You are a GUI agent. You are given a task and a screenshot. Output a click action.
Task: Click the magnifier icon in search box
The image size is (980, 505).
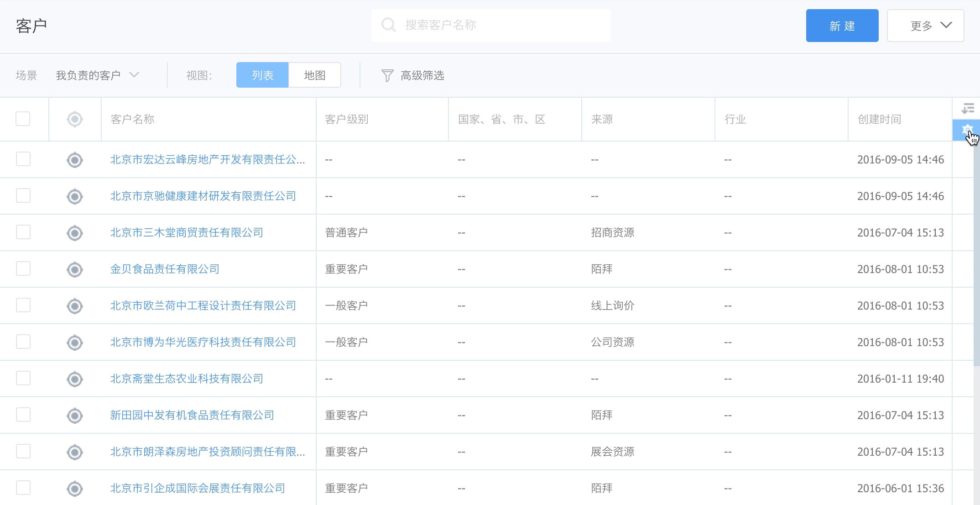coord(388,25)
